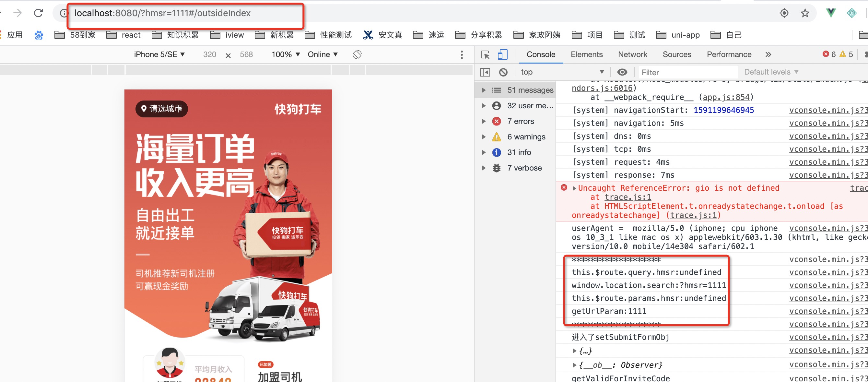Open the Online throttling dropdown
The image size is (868, 382).
pos(322,54)
